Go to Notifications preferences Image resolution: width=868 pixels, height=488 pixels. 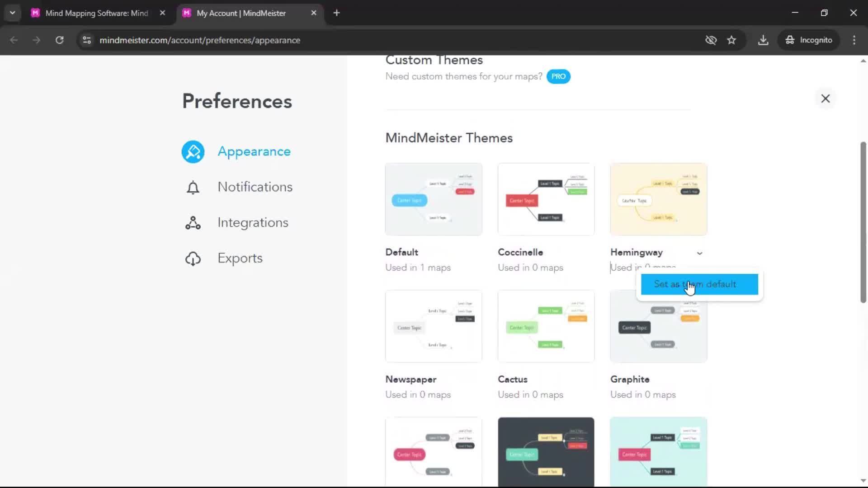pos(255,187)
